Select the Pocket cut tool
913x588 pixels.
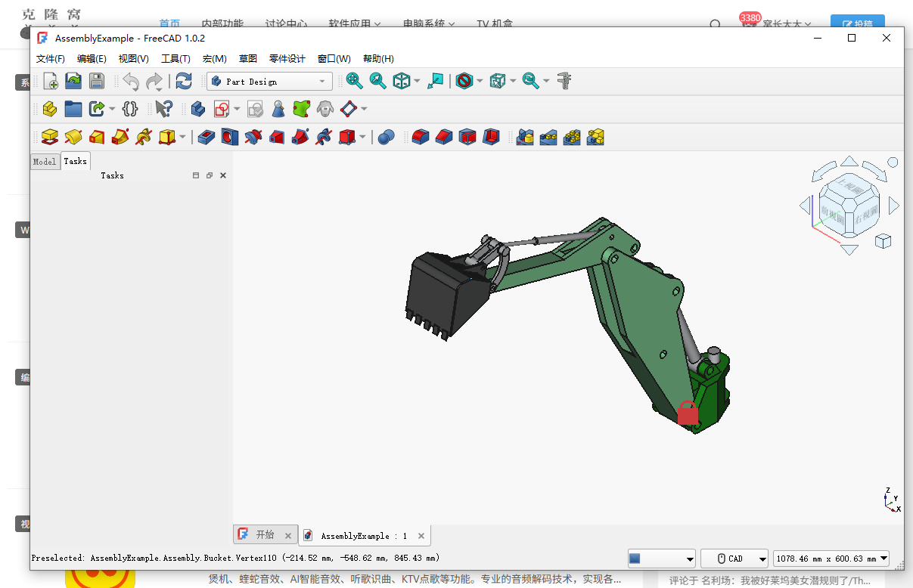tap(207, 137)
